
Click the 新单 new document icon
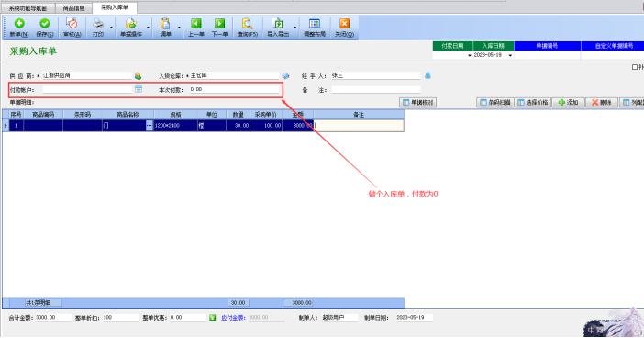[x=19, y=24]
